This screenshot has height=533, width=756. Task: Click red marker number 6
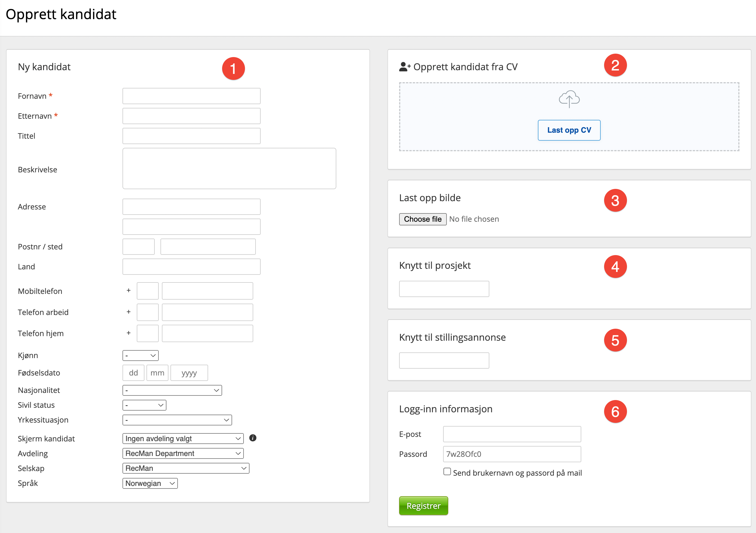(x=615, y=411)
